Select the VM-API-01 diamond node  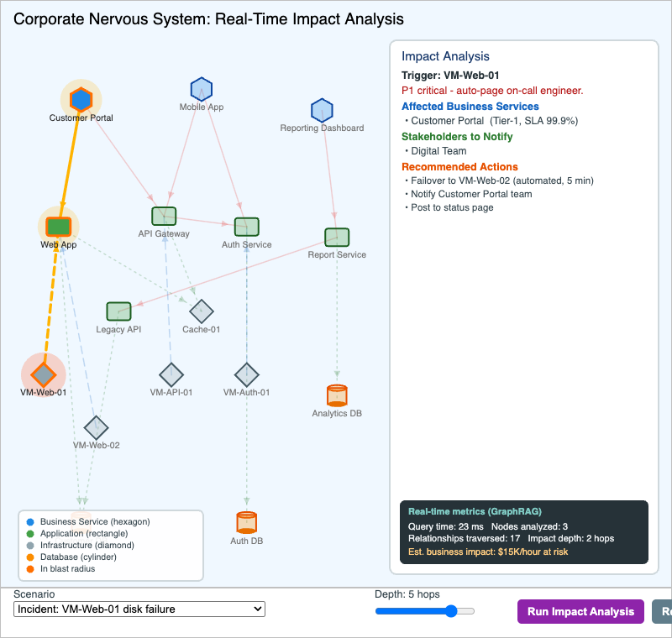coord(171,374)
